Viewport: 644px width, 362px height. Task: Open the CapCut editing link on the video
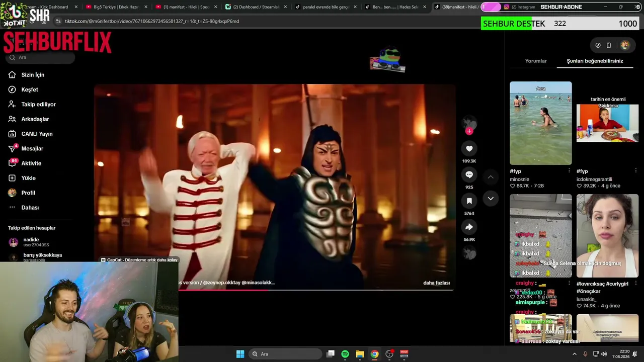pos(139,260)
